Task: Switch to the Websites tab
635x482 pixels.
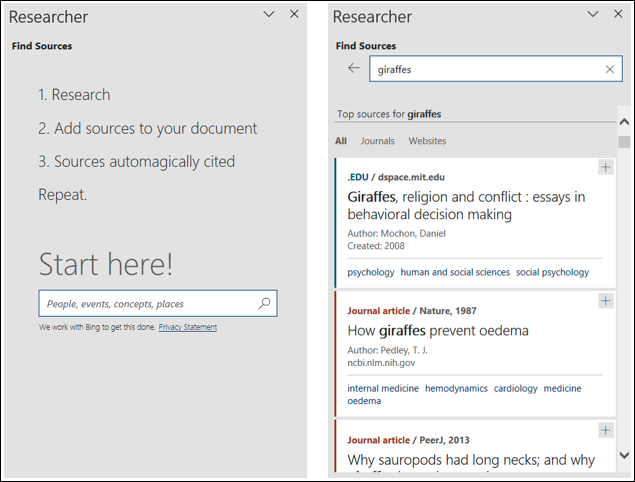Action: (427, 141)
